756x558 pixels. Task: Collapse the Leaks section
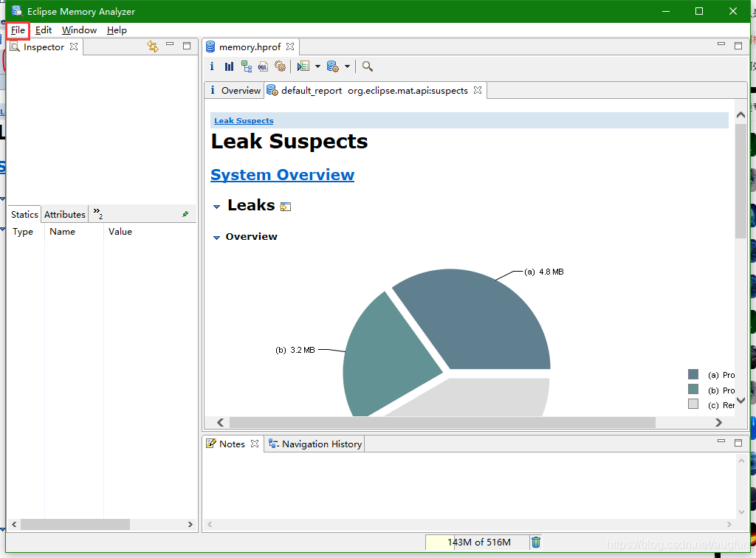pyautogui.click(x=216, y=206)
